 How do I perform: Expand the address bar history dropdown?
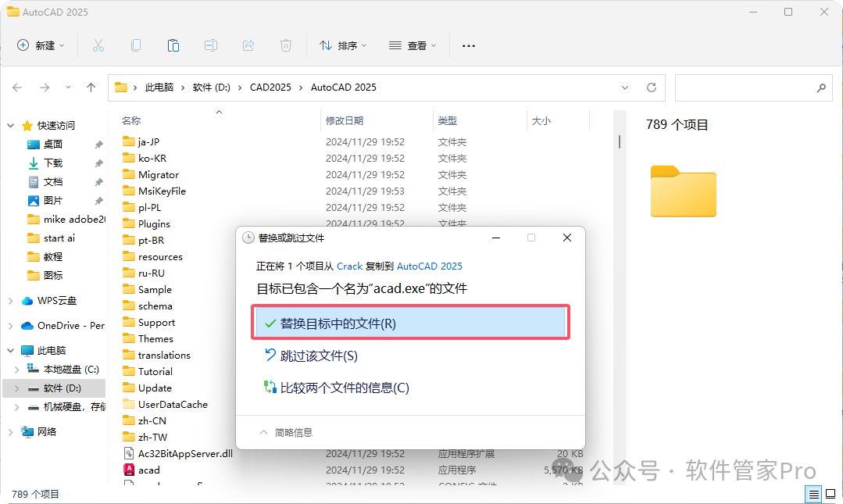click(x=625, y=88)
